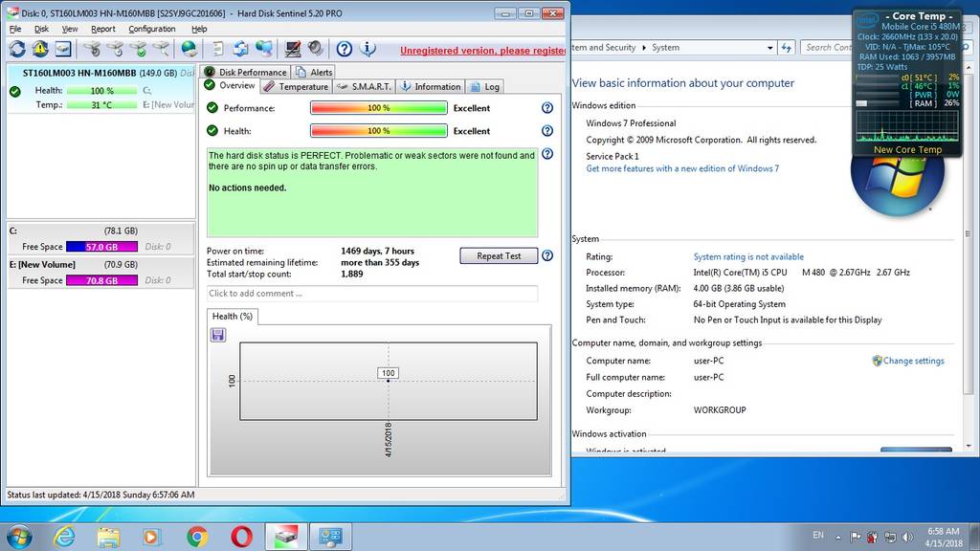Viewport: 980px width, 551px height.
Task: Open the File menu
Action: [x=15, y=29]
